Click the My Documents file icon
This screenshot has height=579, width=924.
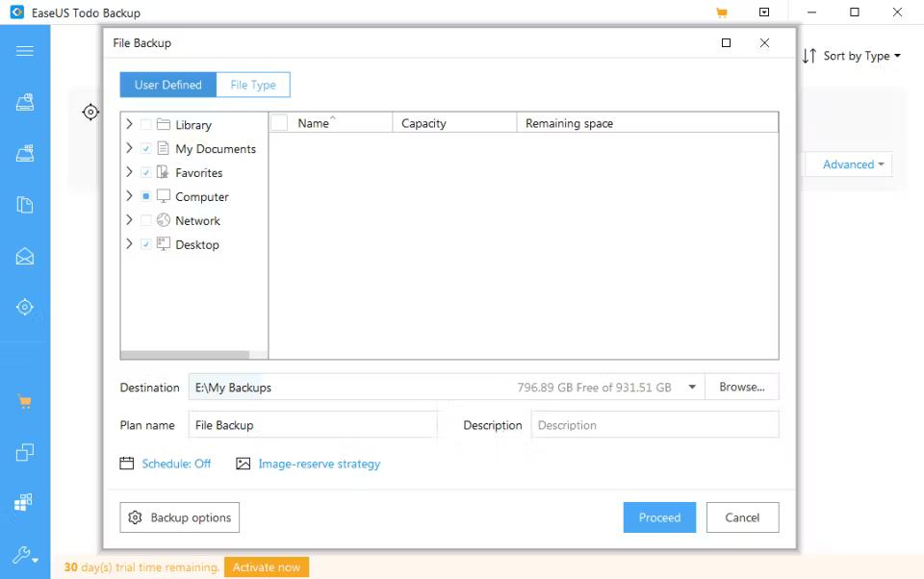(164, 148)
